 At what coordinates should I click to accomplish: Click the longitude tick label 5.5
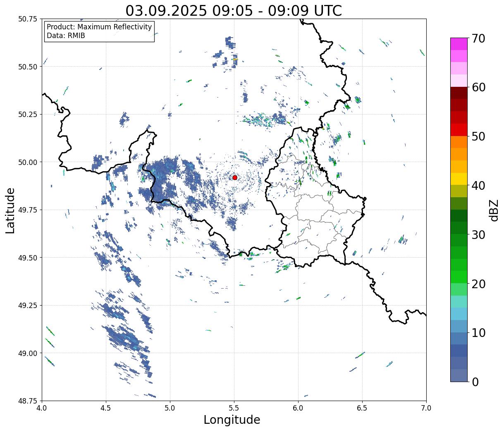click(x=234, y=408)
